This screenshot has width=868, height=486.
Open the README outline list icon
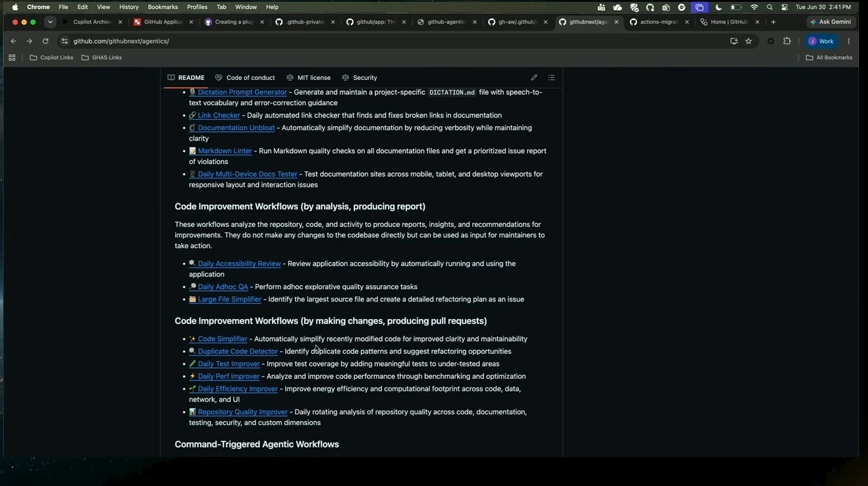click(x=551, y=78)
